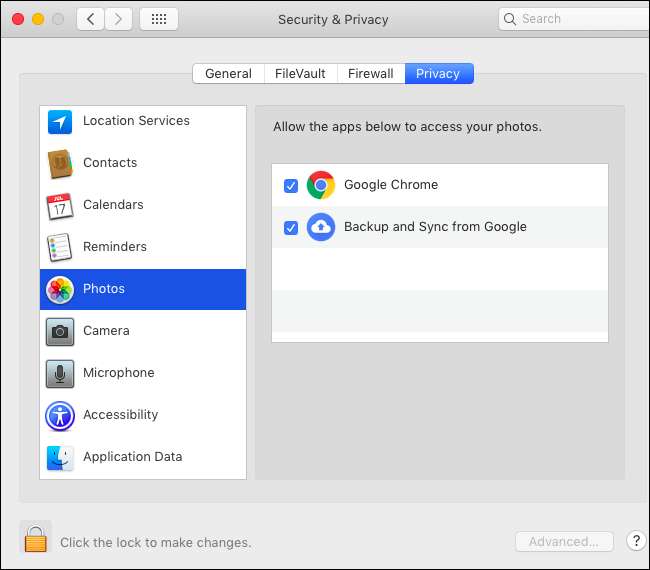Open the Accessibility icon entry
The width and height of the screenshot is (650, 570).
[60, 415]
